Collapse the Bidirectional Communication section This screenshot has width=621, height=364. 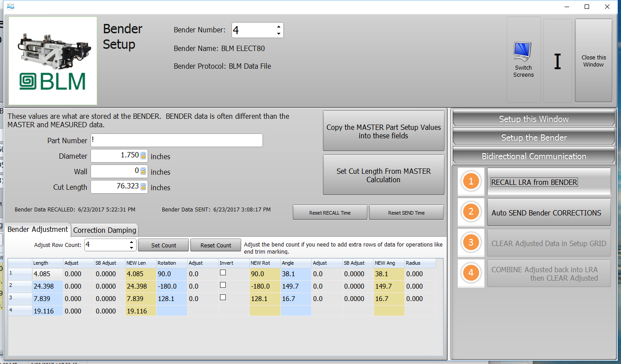tap(534, 156)
